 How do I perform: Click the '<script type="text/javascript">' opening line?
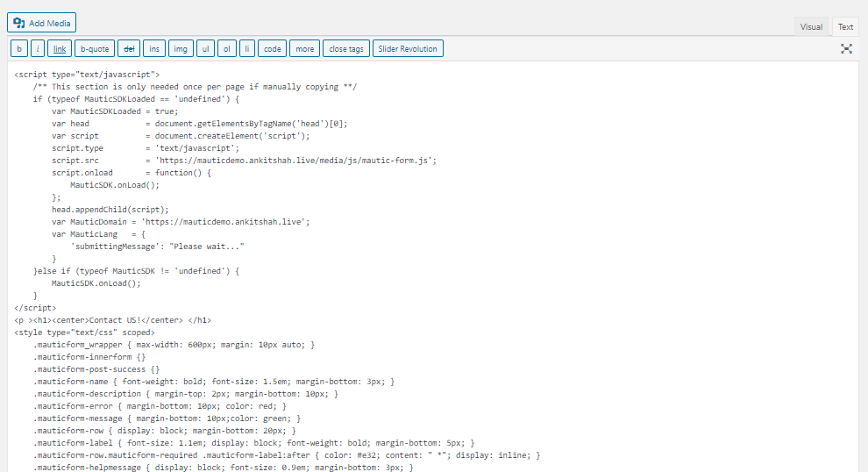point(87,75)
